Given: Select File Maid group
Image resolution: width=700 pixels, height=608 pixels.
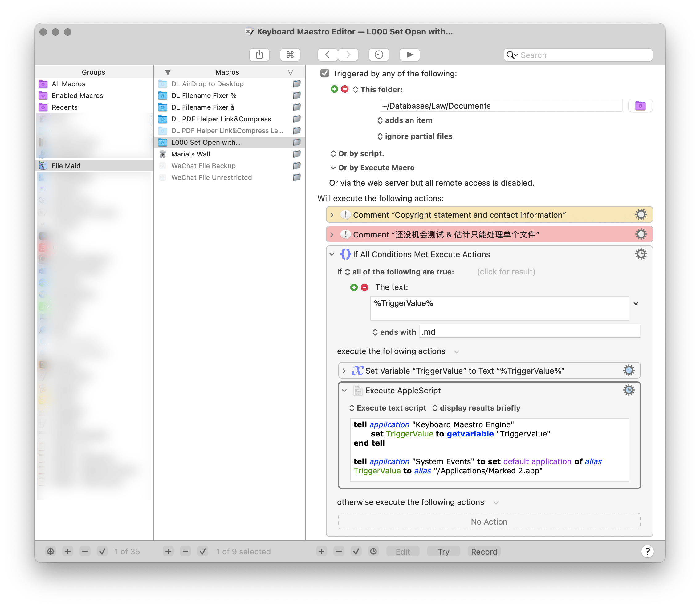Looking at the screenshot, I should 94,166.
